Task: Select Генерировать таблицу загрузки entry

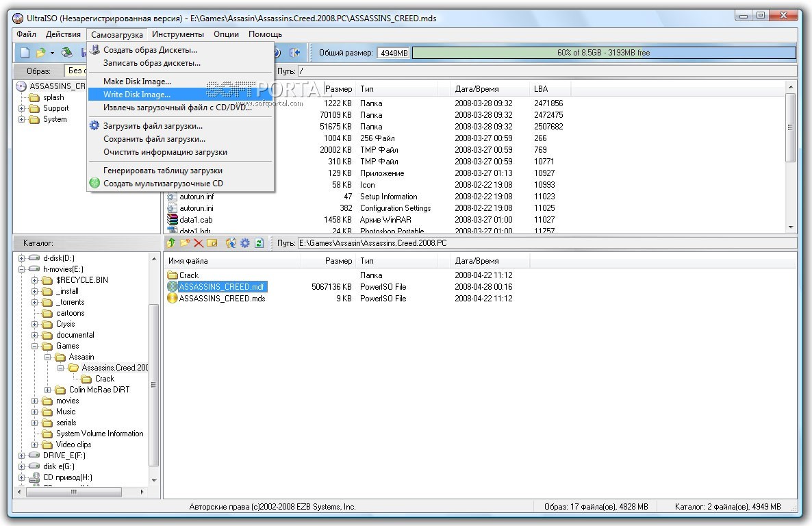Action: pos(179,171)
